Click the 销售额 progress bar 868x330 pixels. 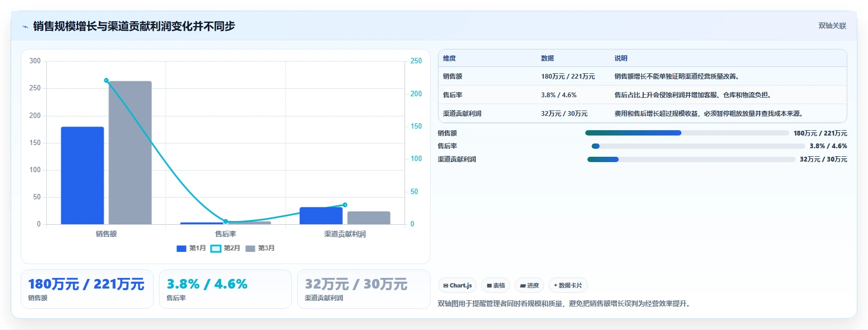point(687,133)
